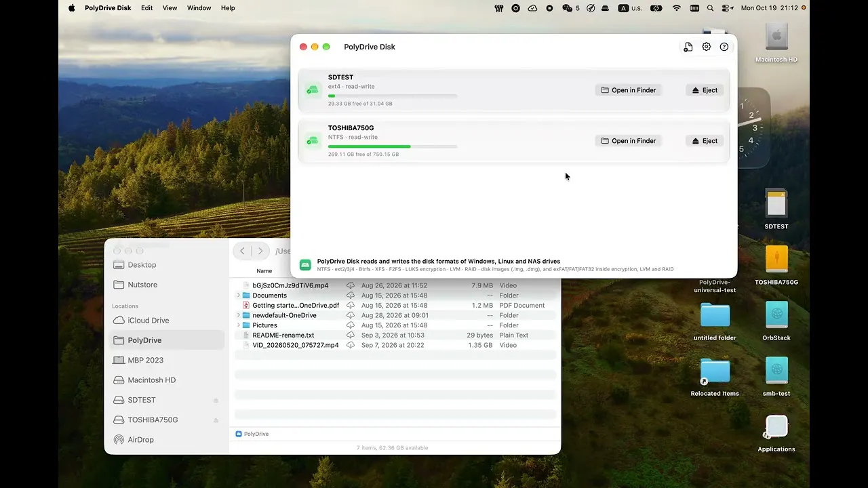
Task: Click the battery charging icon
Action: 656,8
